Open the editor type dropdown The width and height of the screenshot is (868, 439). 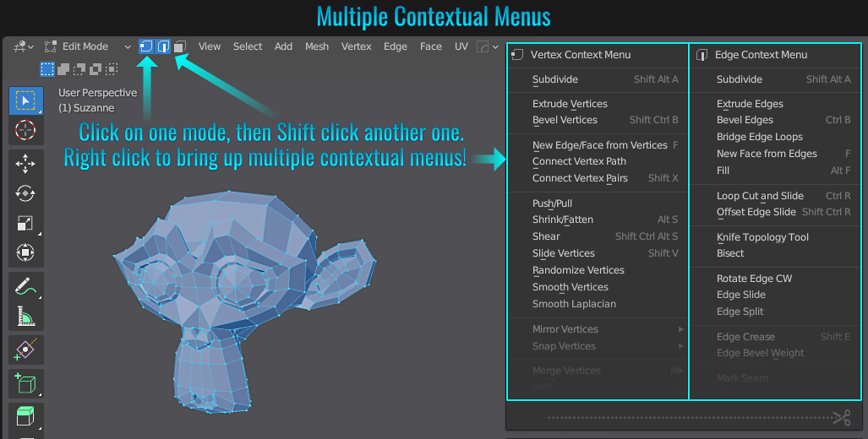pyautogui.click(x=24, y=46)
